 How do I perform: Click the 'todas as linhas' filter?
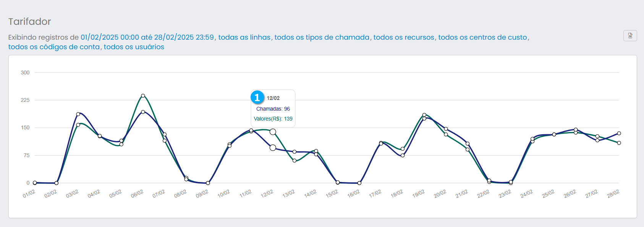coord(244,37)
